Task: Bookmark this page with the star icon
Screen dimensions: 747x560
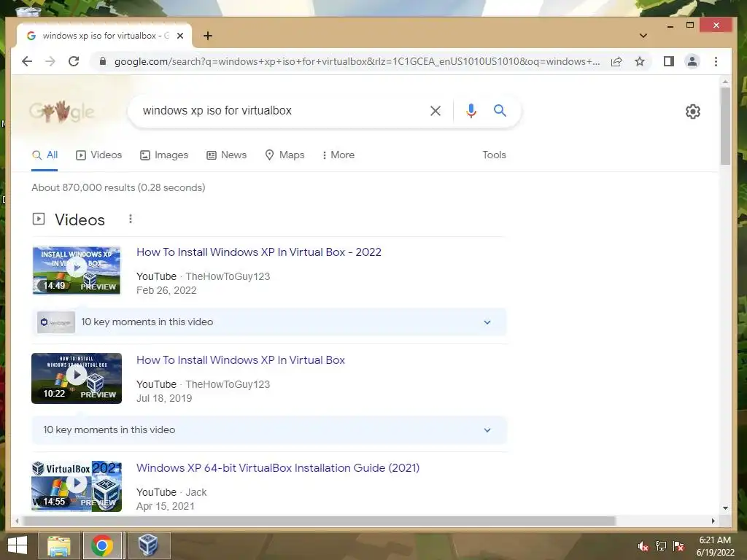Action: [x=640, y=61]
